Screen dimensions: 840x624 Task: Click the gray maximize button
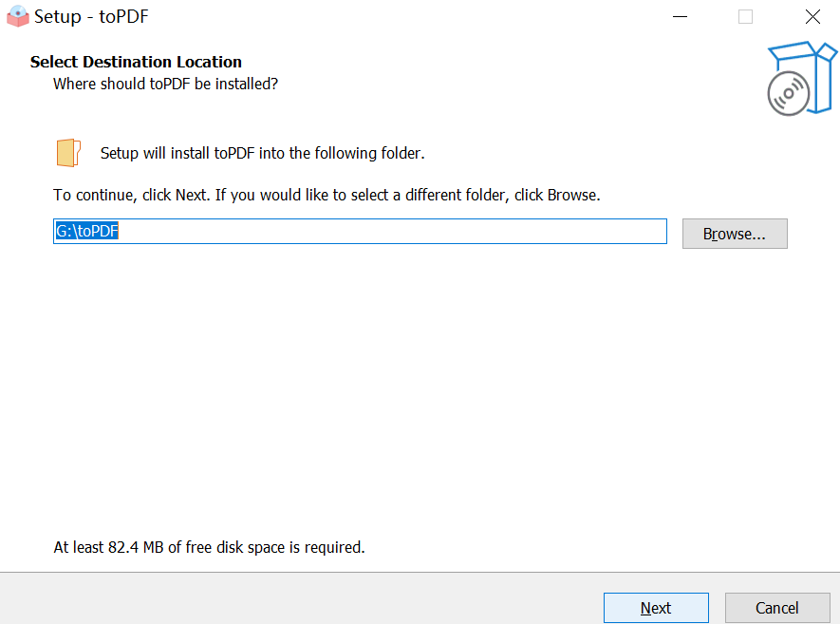[746, 16]
